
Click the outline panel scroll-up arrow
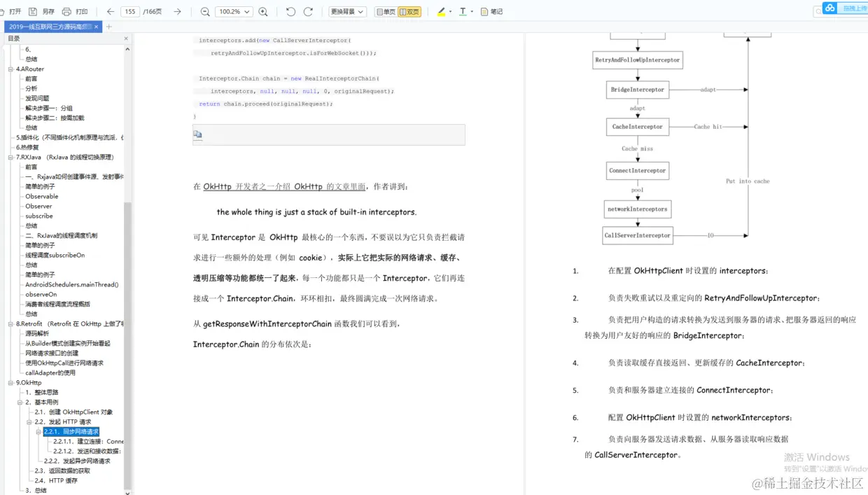coord(127,49)
